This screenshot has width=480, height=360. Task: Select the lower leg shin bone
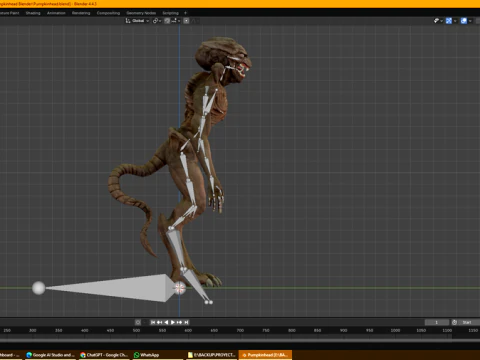tap(175, 248)
